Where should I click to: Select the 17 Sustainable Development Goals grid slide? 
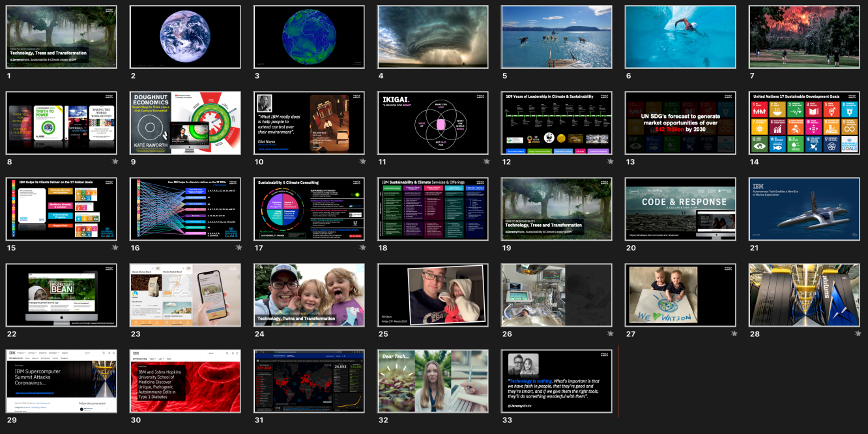tap(805, 123)
